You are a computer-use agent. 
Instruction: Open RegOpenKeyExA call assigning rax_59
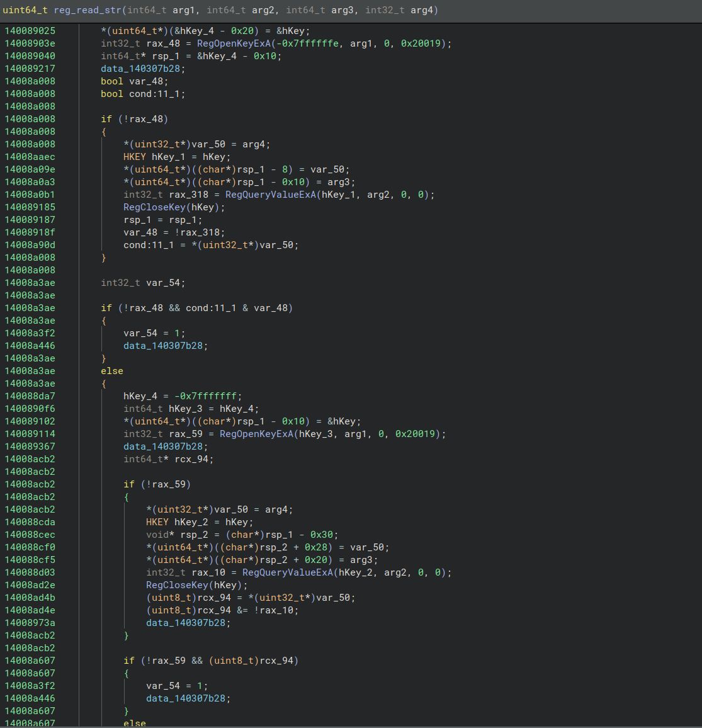(256, 434)
